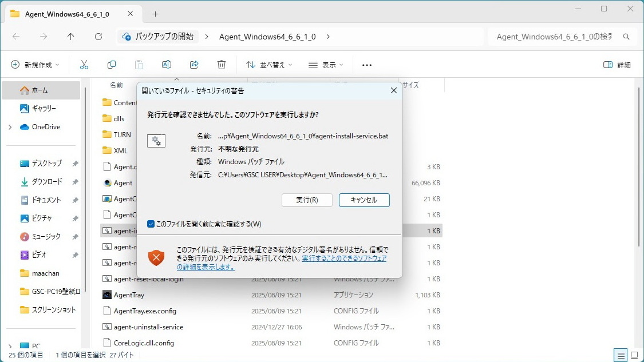Image resolution: width=644 pixels, height=362 pixels.
Task: Refresh the folder view
Action: point(98,37)
